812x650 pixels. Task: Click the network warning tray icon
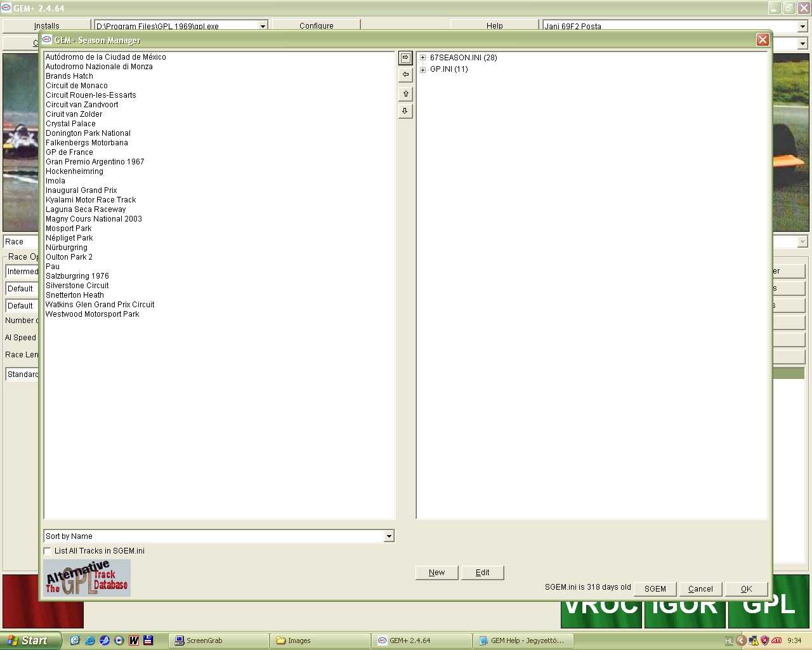(753, 640)
